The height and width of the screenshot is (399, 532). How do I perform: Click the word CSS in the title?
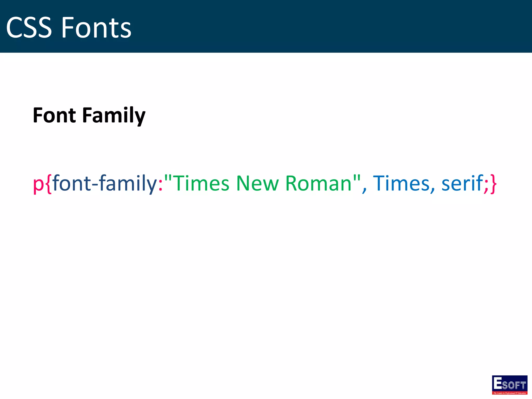29,28
